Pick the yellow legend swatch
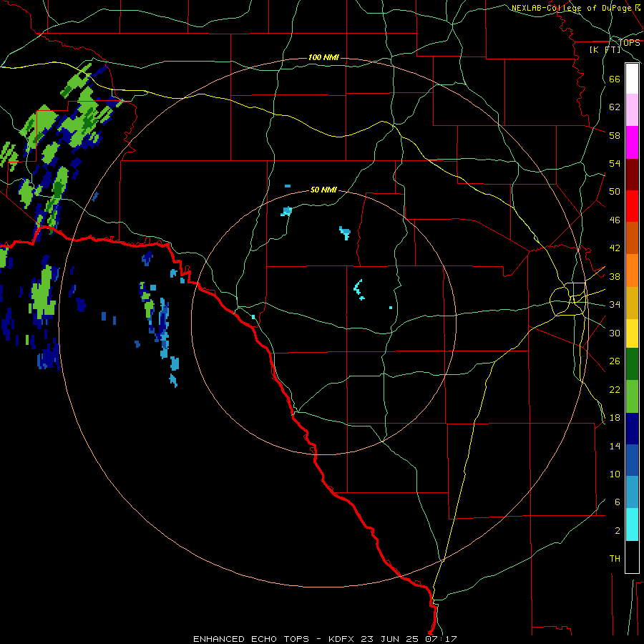The width and height of the screenshot is (644, 644). click(632, 333)
